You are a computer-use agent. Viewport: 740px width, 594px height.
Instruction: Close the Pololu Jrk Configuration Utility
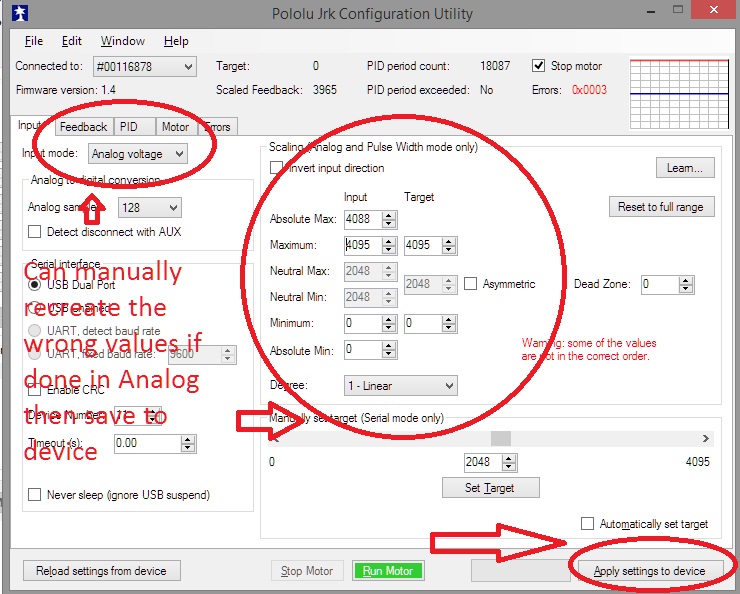[714, 9]
